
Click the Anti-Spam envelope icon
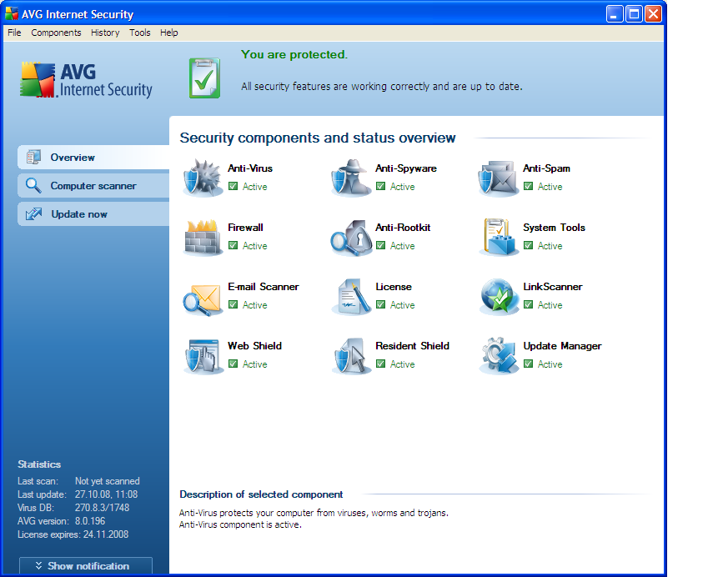(499, 178)
